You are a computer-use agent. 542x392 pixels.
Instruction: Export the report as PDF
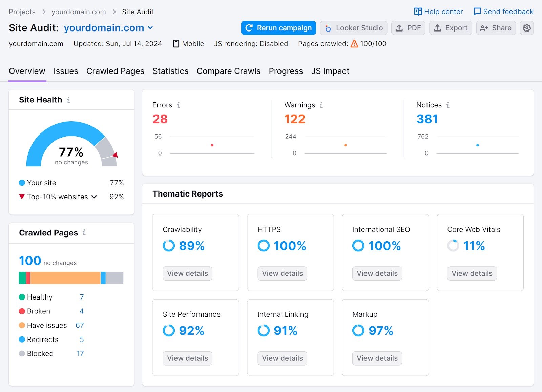pos(408,28)
